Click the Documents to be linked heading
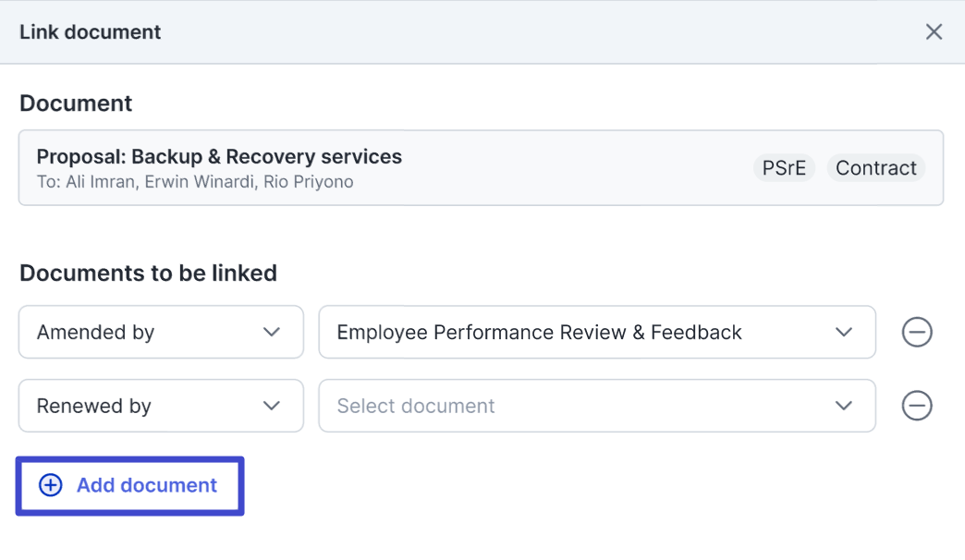965x560 pixels. (148, 274)
